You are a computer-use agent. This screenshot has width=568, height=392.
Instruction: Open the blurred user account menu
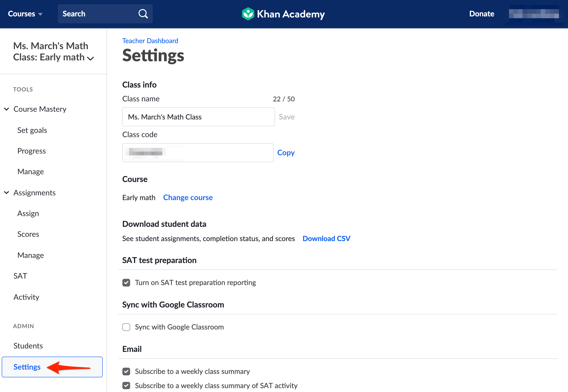pos(534,14)
